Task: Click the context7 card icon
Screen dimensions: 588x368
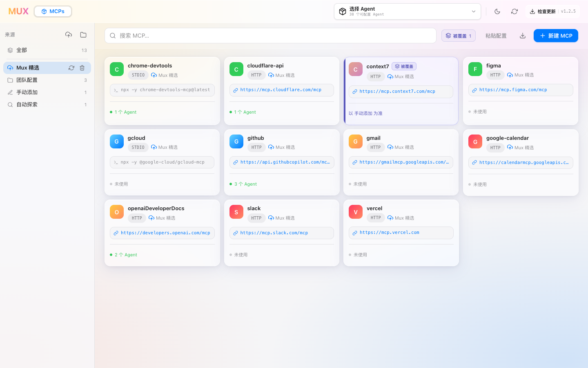Action: (356, 70)
